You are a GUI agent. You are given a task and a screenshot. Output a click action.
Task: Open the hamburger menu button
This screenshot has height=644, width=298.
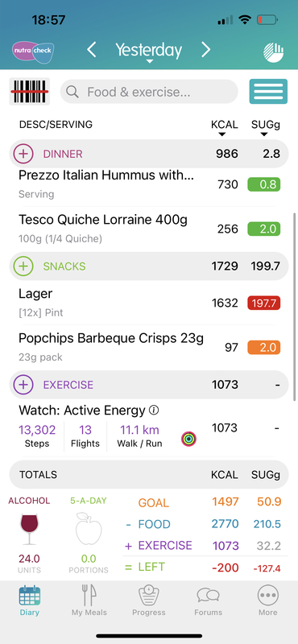pos(268,91)
